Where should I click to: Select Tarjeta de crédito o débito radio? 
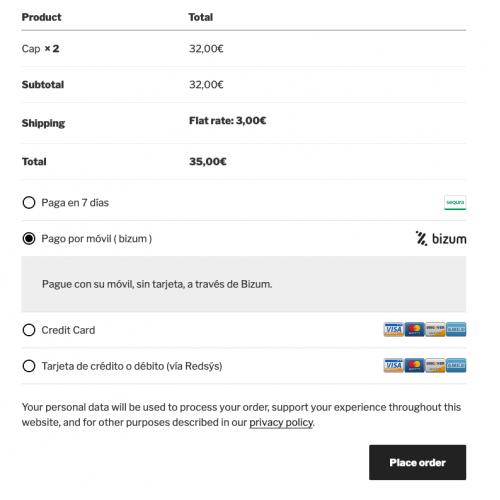29,366
